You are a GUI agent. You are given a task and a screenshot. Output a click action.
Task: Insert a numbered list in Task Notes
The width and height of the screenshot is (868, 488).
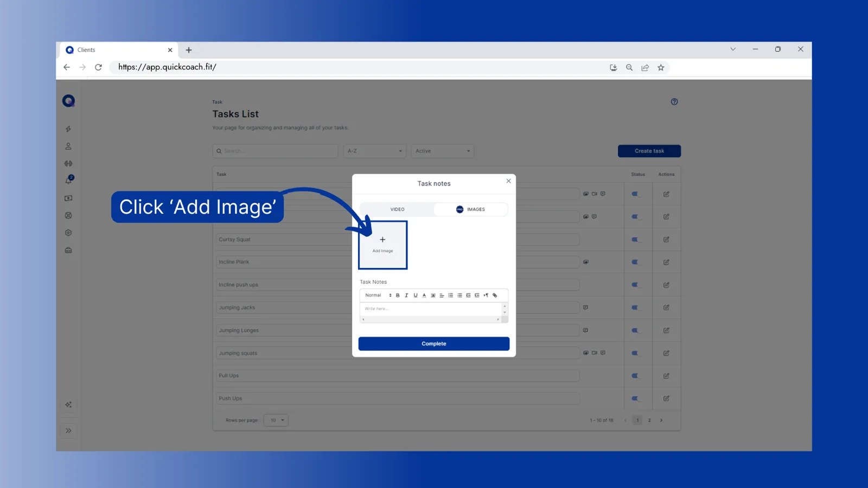[x=450, y=296]
